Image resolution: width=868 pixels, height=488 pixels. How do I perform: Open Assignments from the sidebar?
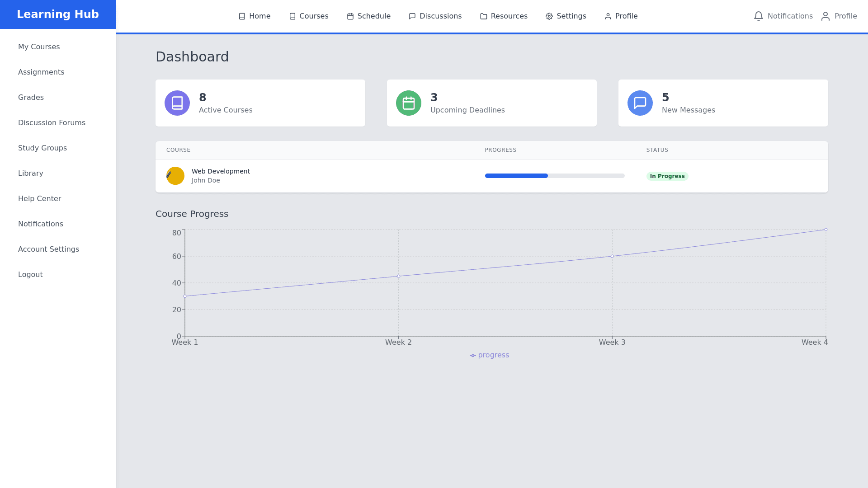[x=41, y=72]
